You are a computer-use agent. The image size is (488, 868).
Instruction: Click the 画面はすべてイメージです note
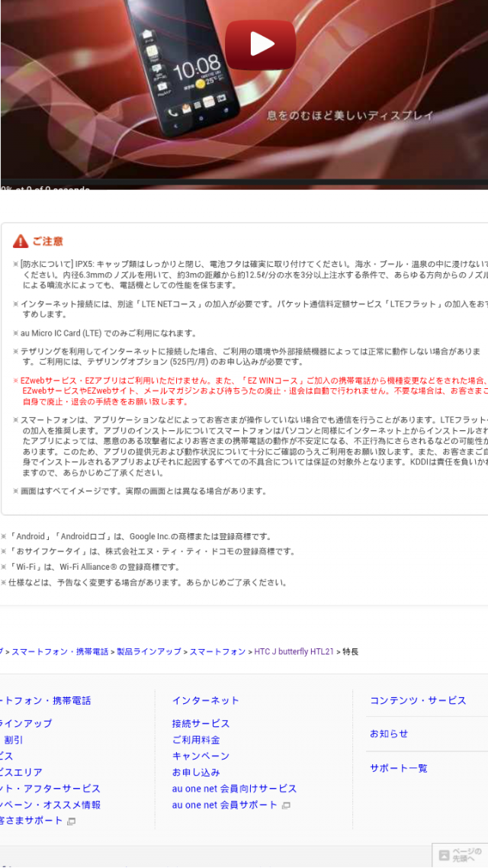(140, 491)
